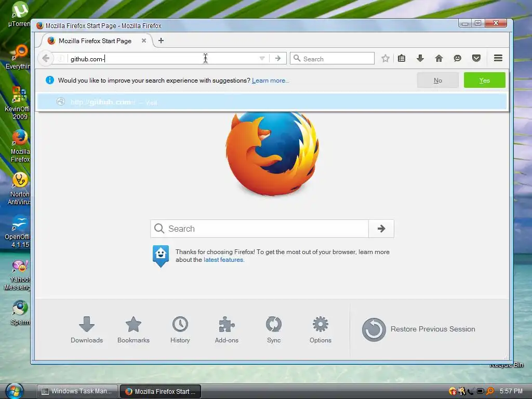Screen dimensions: 532x399
Task: Open Options from start page launcher
Action: click(x=320, y=330)
